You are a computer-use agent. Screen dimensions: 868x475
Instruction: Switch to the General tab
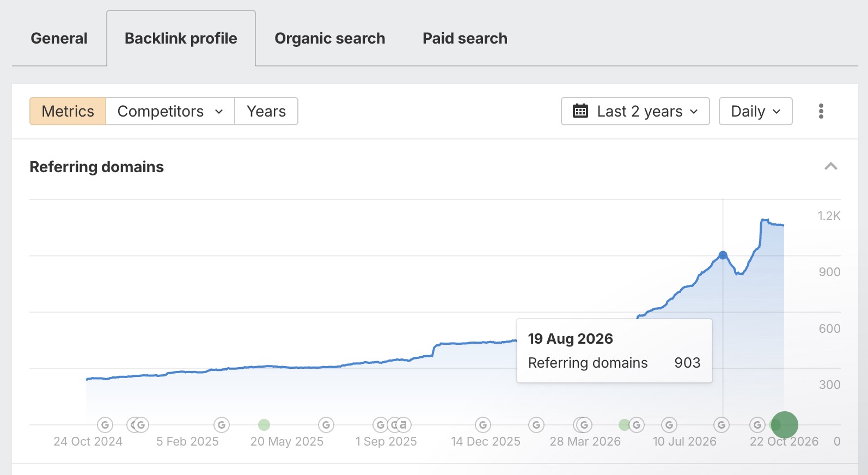click(59, 38)
